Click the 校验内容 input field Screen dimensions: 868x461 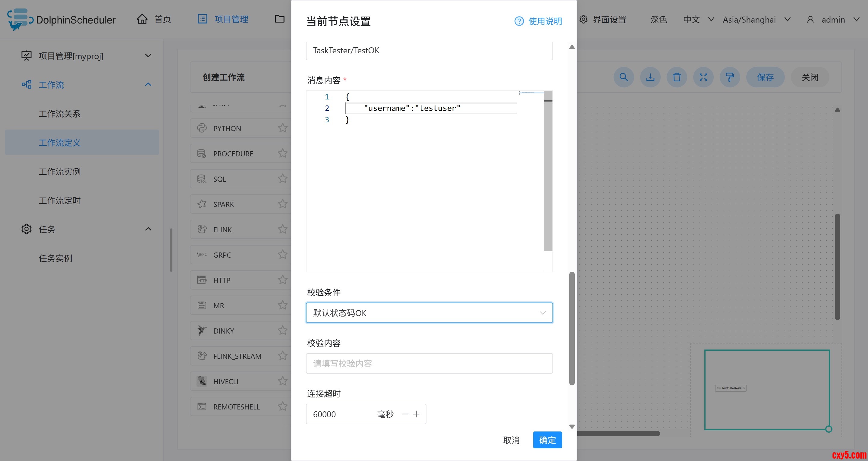click(x=429, y=363)
